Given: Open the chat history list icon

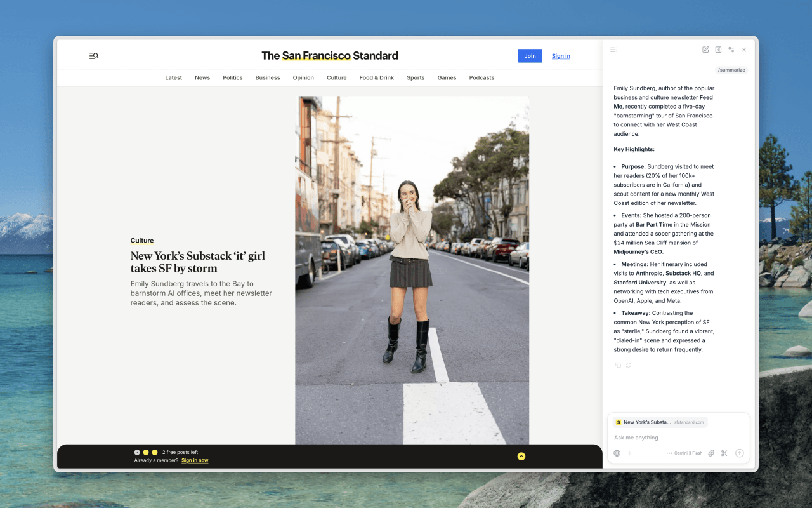Looking at the screenshot, I should (613, 50).
